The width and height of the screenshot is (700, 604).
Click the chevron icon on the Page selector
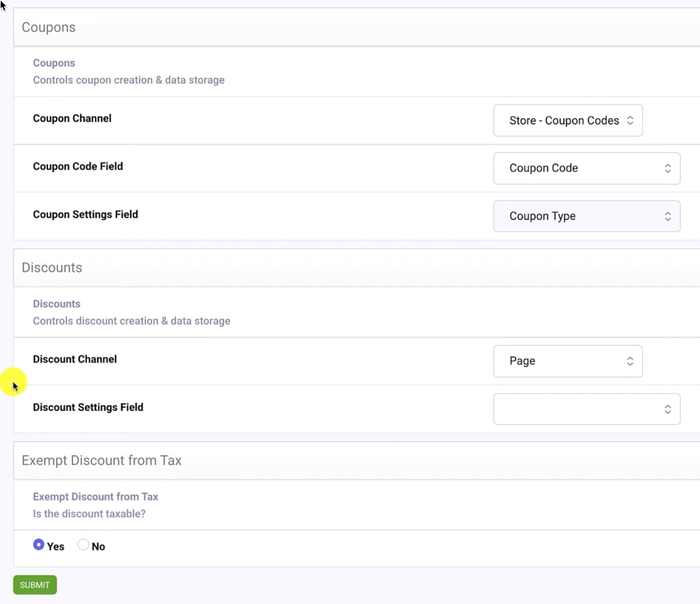[x=629, y=361]
